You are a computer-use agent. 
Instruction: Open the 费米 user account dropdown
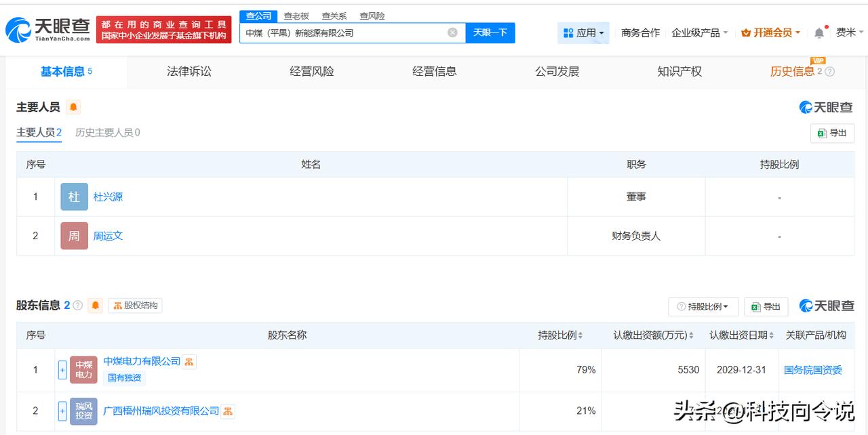tap(850, 33)
